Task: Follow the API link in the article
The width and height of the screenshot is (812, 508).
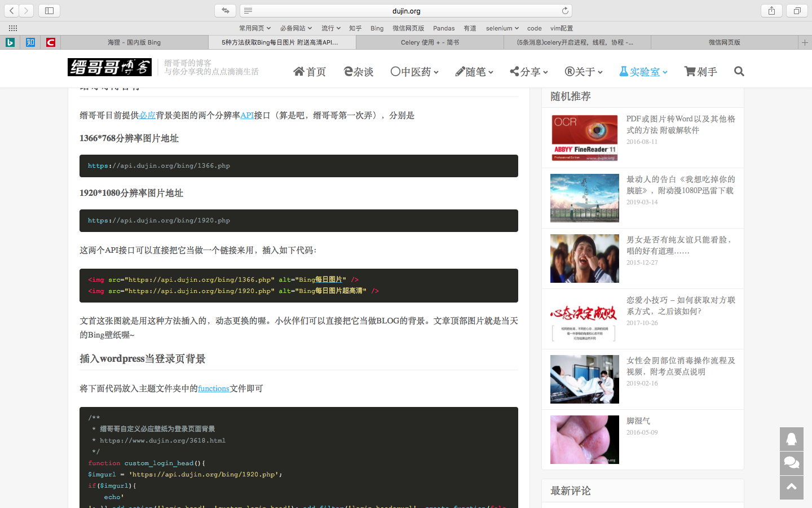Action: 247,115
